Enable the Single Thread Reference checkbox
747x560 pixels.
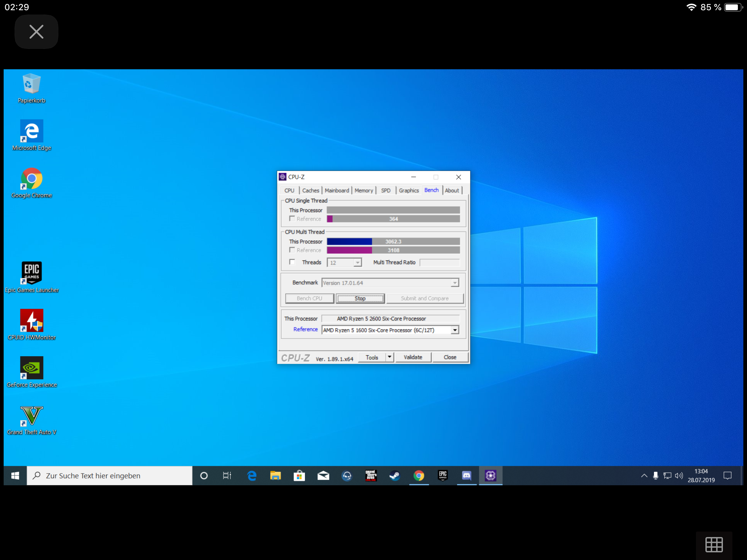pos(292,219)
